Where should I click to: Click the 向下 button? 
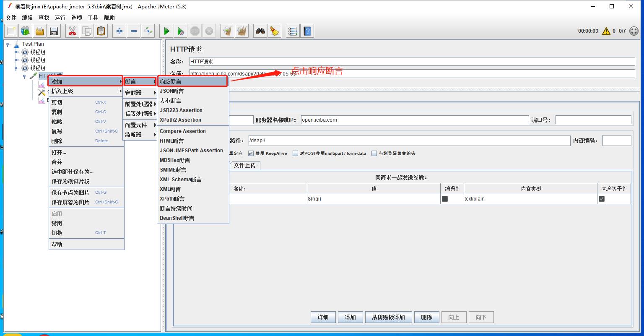[481, 317]
